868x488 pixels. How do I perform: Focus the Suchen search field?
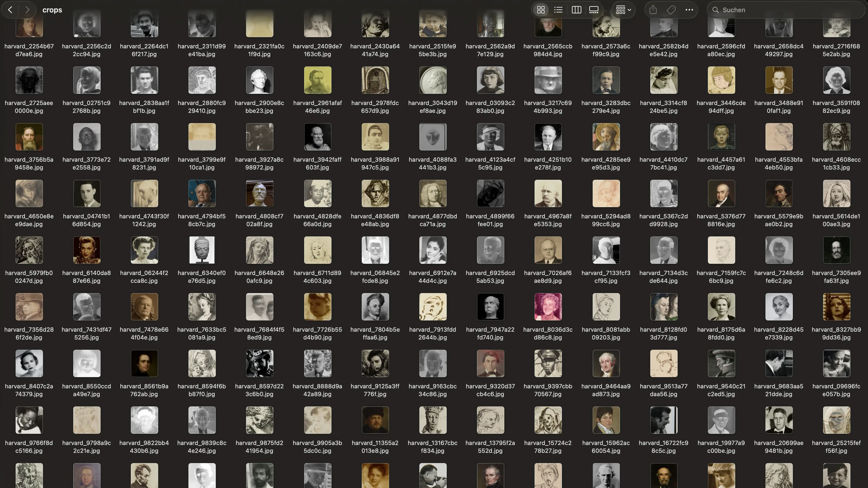tap(787, 10)
